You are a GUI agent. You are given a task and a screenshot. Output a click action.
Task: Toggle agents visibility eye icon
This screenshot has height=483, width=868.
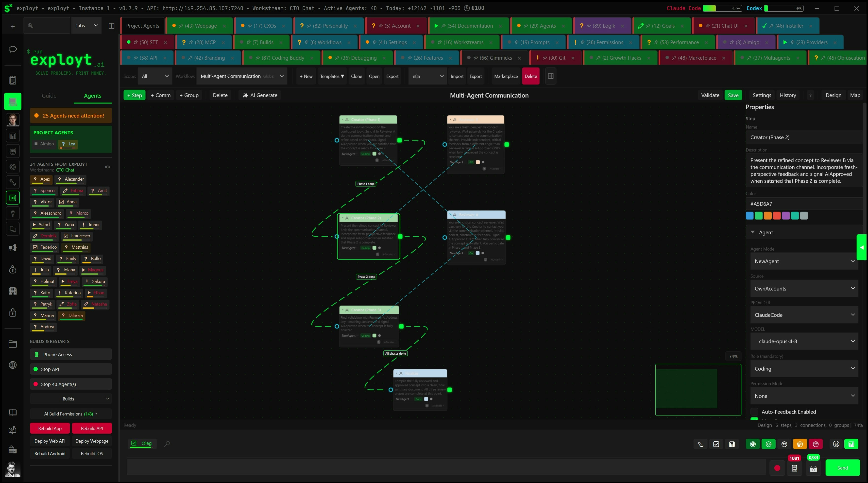tap(107, 167)
